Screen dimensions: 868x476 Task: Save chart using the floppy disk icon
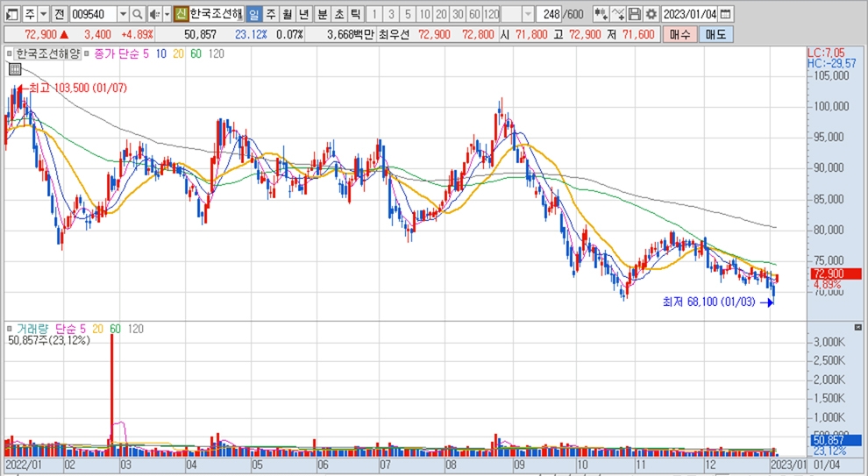tap(635, 14)
